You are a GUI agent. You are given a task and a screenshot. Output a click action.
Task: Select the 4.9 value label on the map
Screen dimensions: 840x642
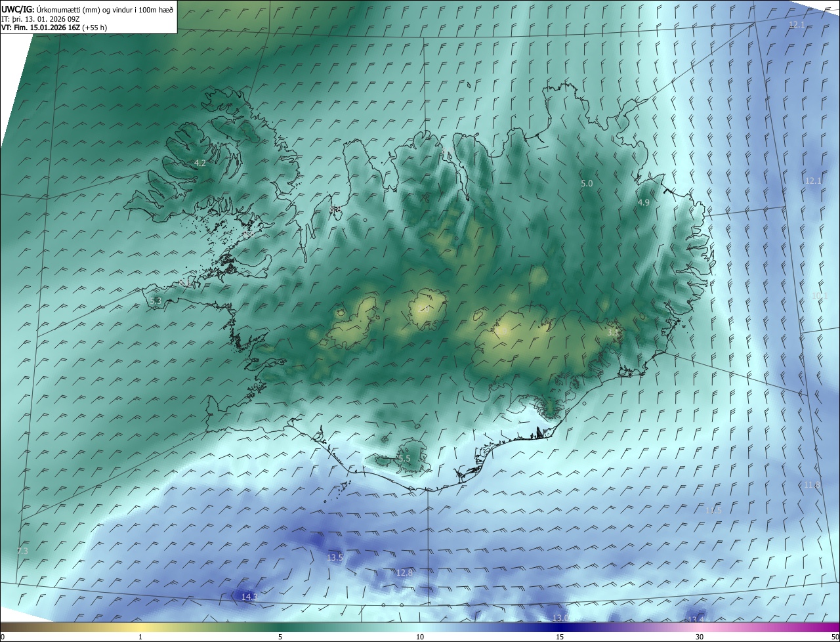[x=643, y=203]
